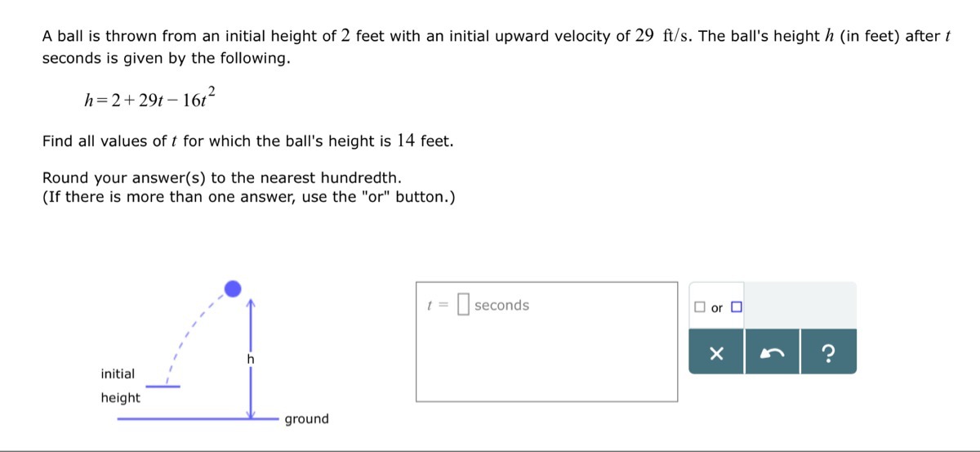
Task: Click the "ground" label in the diagram
Action: tap(306, 419)
